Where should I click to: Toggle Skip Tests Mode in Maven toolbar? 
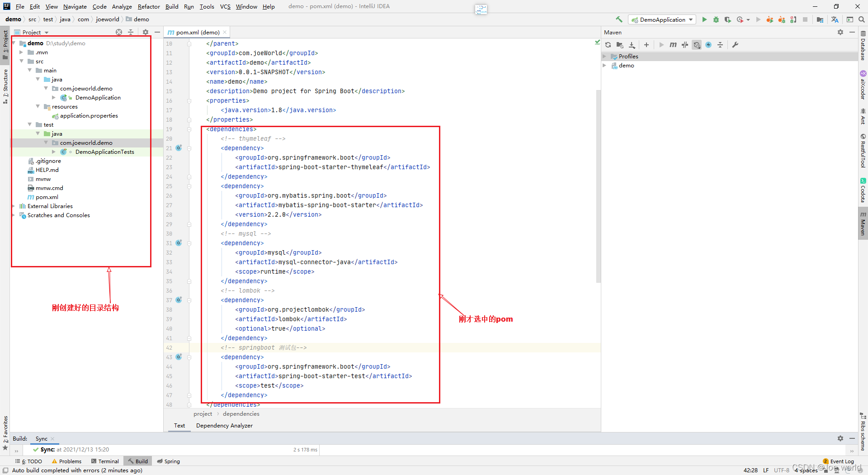click(708, 45)
